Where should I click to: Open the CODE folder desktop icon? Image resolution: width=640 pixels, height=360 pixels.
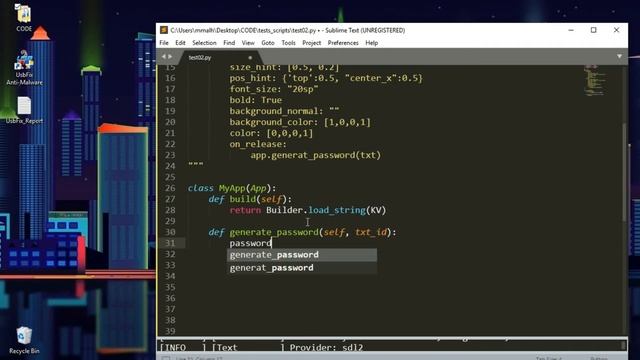(x=24, y=18)
